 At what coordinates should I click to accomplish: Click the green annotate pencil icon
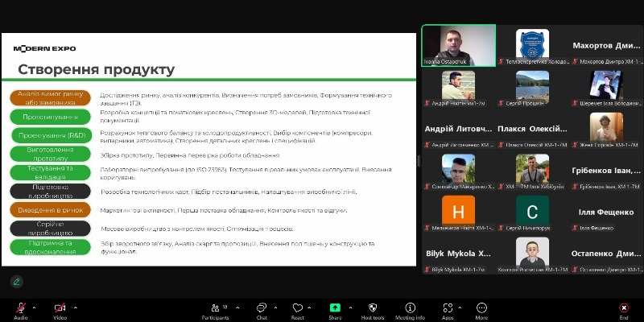[17, 282]
